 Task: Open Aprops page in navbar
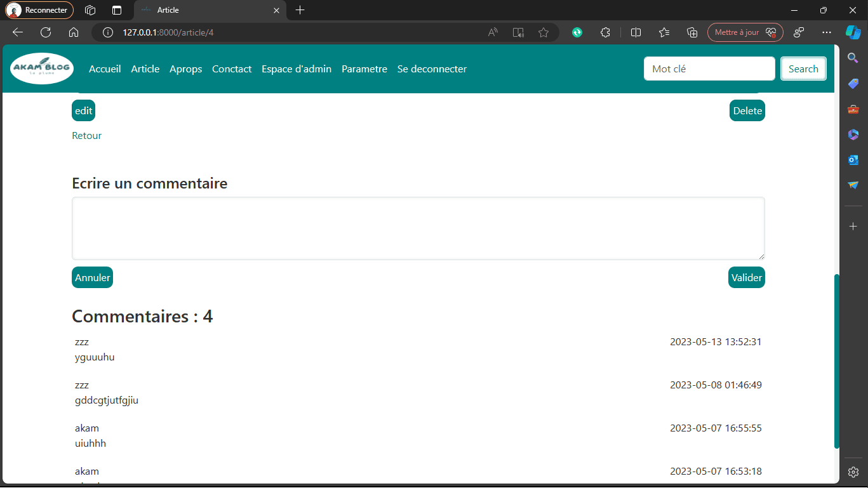click(x=186, y=69)
